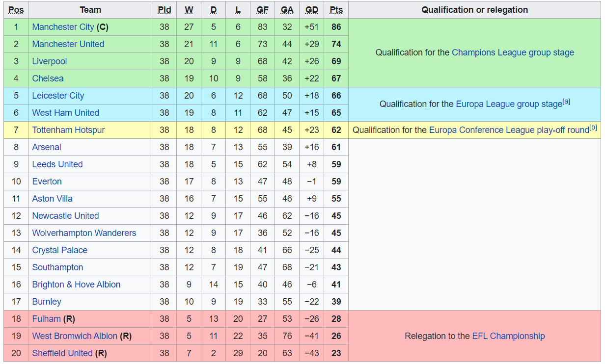This screenshot has width=605, height=364.
Task: Open the Manchester City team link
Action: tap(63, 27)
